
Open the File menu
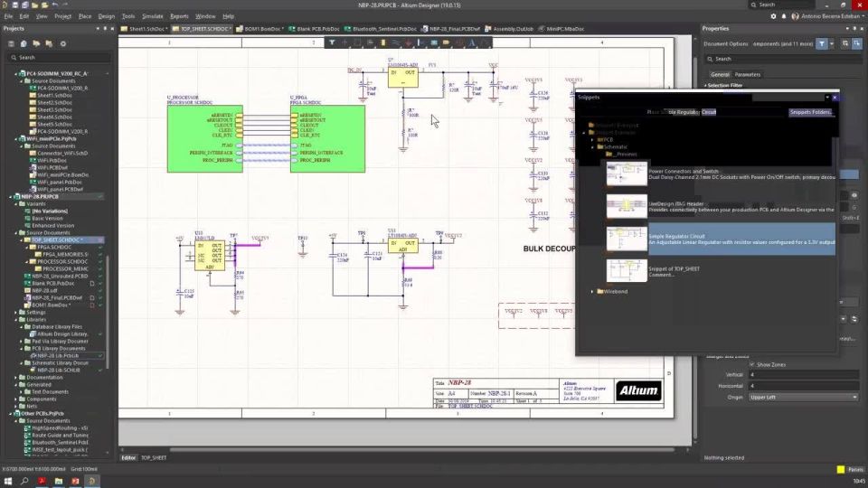(x=8, y=16)
